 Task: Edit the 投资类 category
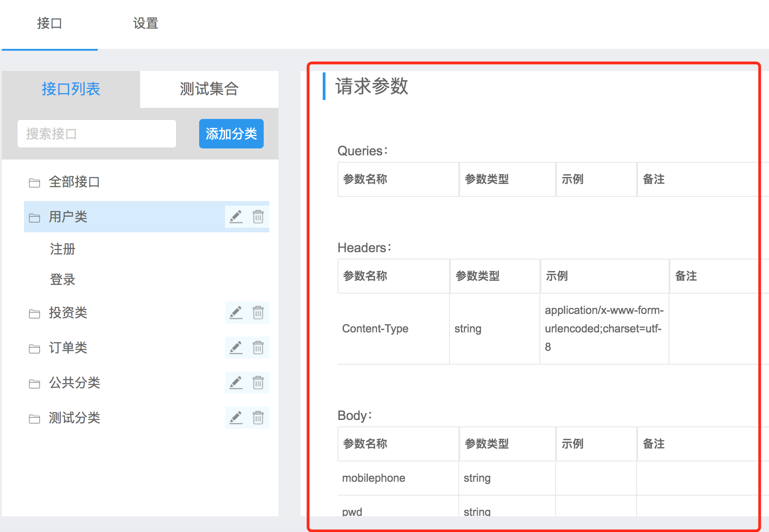click(236, 313)
